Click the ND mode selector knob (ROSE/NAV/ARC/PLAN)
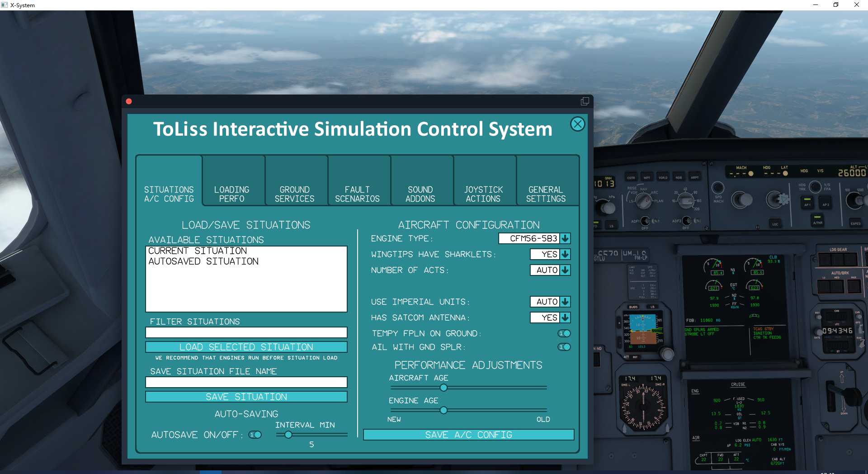The width and height of the screenshot is (868, 474). pyautogui.click(x=643, y=201)
